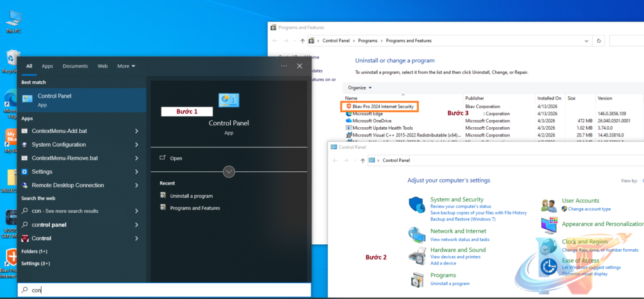Click the System and Security shield icon
The height and width of the screenshot is (299, 644).
click(416, 205)
